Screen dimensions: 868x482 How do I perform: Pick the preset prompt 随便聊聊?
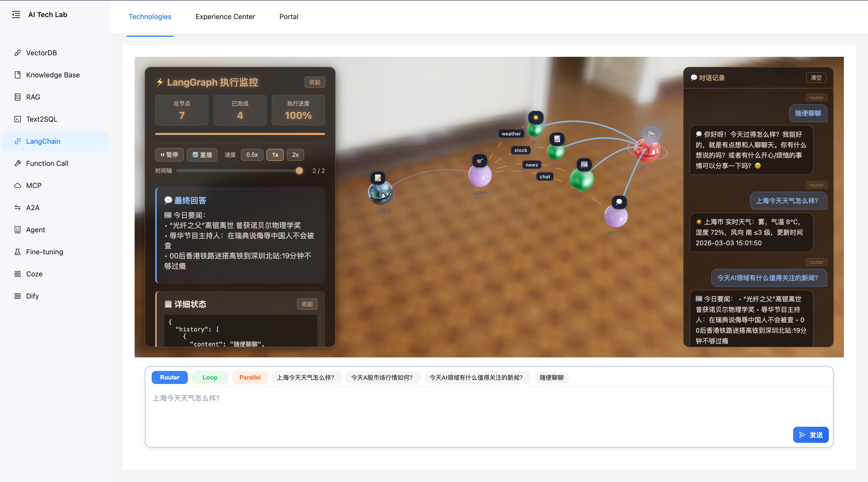[x=552, y=377]
